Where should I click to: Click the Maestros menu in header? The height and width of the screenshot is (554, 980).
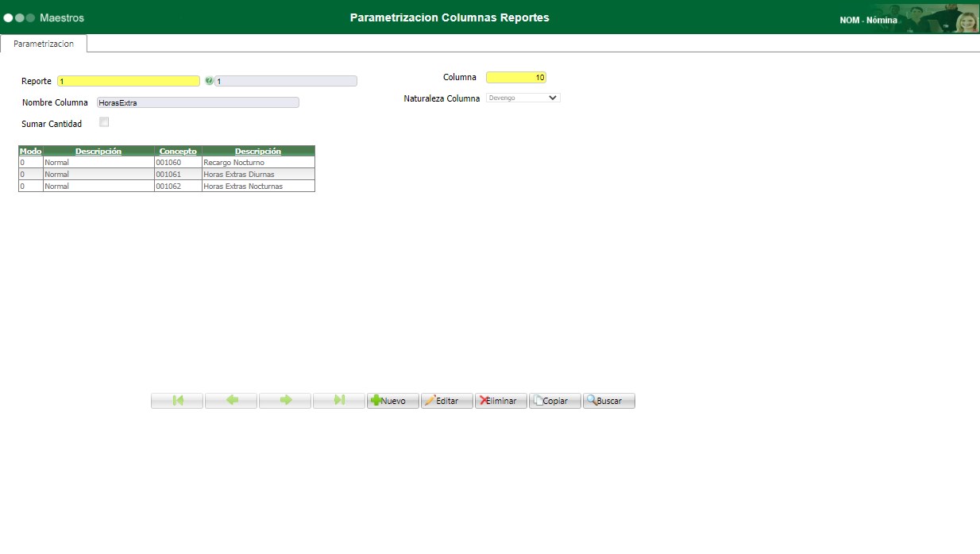click(x=62, y=17)
